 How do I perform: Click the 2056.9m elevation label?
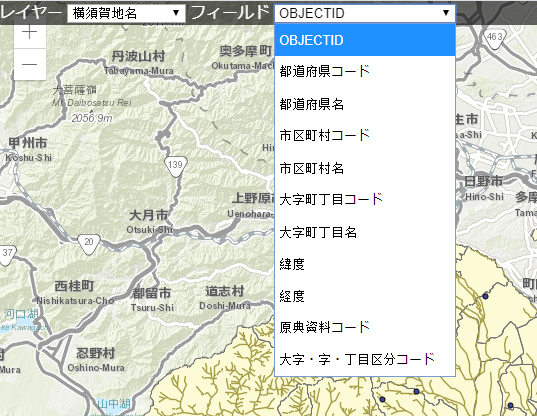tap(92, 118)
